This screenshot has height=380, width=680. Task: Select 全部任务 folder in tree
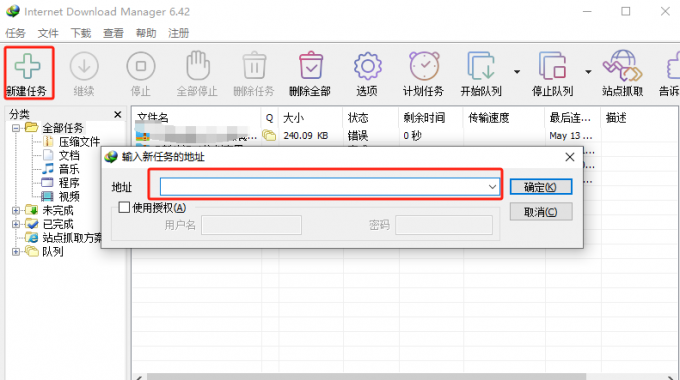pos(62,128)
